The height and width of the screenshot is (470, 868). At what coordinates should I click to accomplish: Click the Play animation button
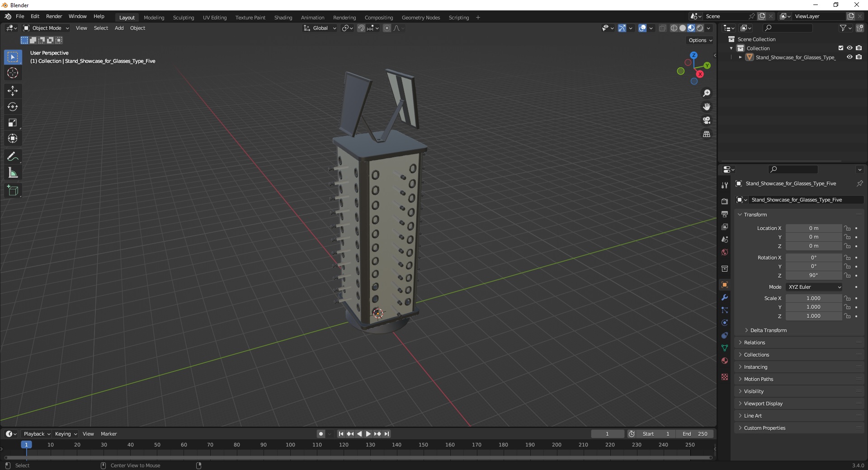pyautogui.click(x=368, y=434)
